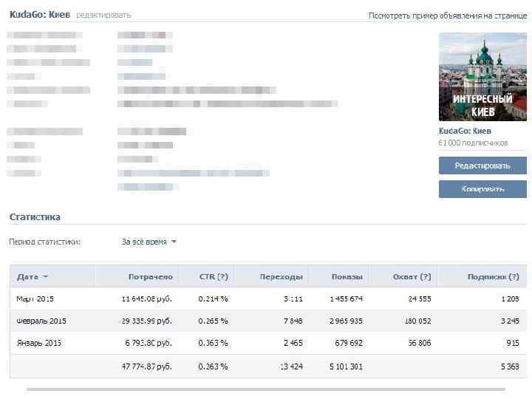532x399 pixels.
Task: Click total subscriptions 5 363
Action: coord(511,366)
